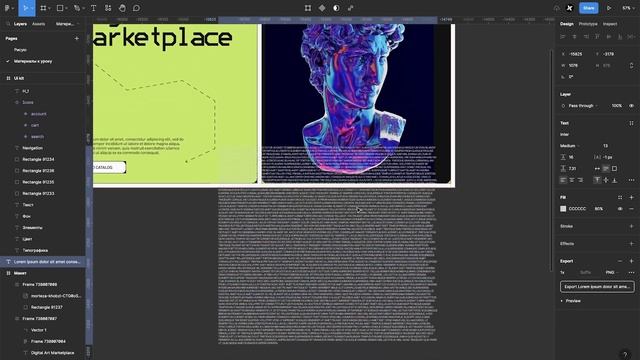Switch to the Inspect tab

610,24
